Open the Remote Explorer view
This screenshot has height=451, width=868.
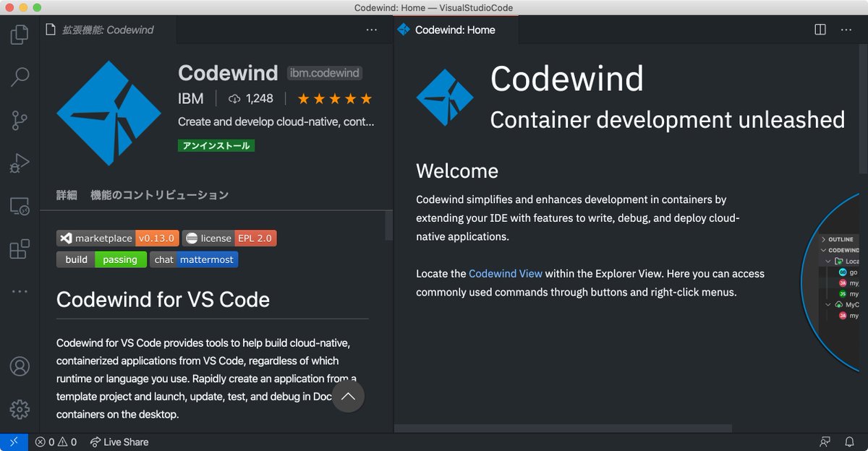[20, 207]
